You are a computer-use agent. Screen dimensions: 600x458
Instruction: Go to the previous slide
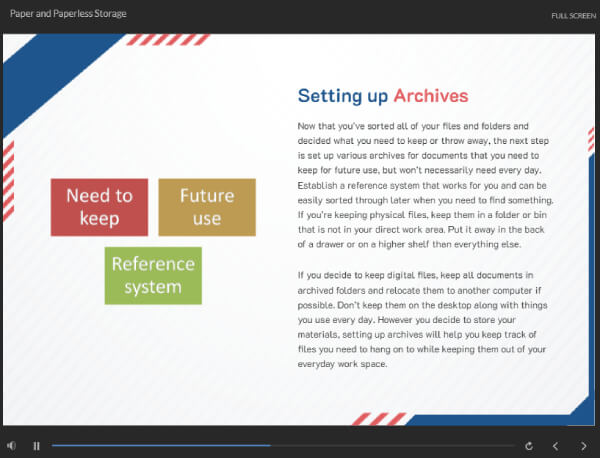coord(556,446)
